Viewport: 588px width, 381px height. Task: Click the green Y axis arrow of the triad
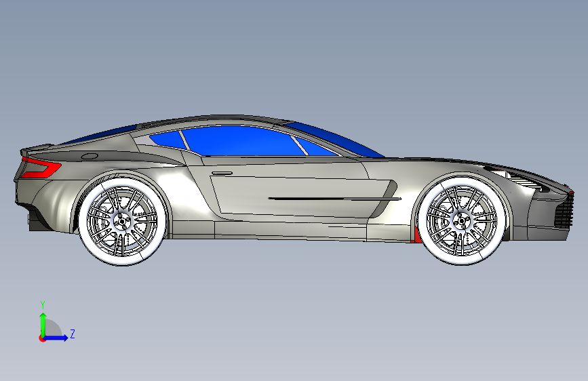tap(43, 323)
